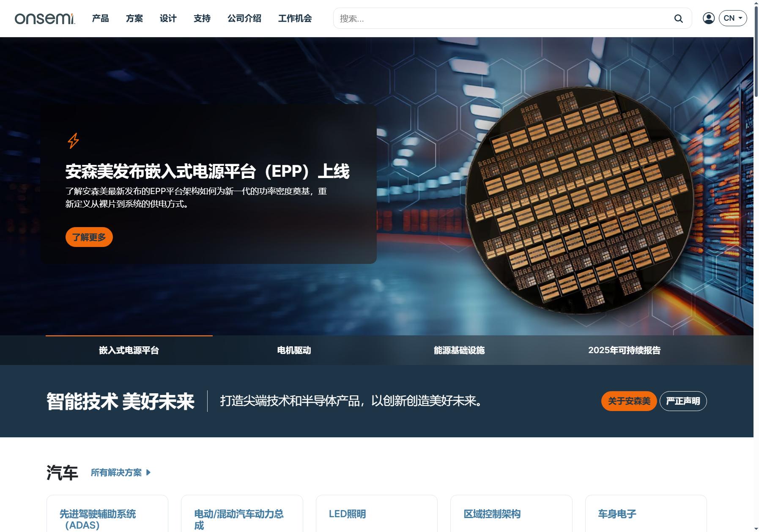
Task: Click the 汽车 section heading
Action: [62, 472]
